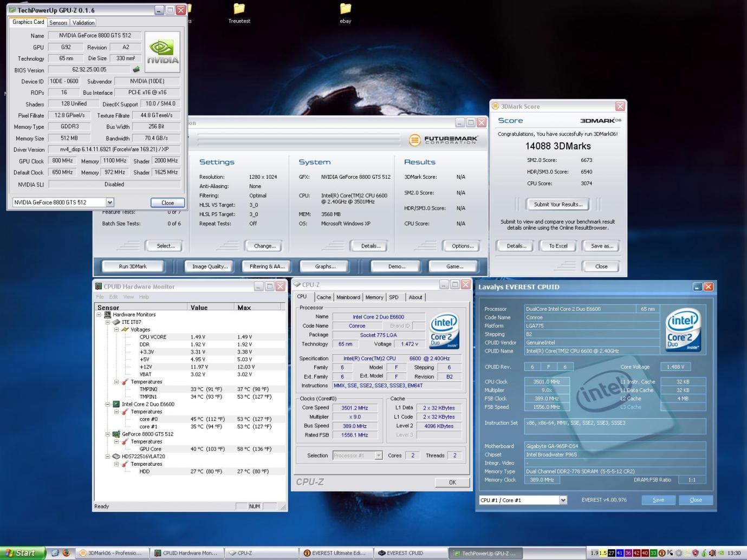Open the ebay desktop folder icon
Screen dimensions: 747x560
(345, 9)
